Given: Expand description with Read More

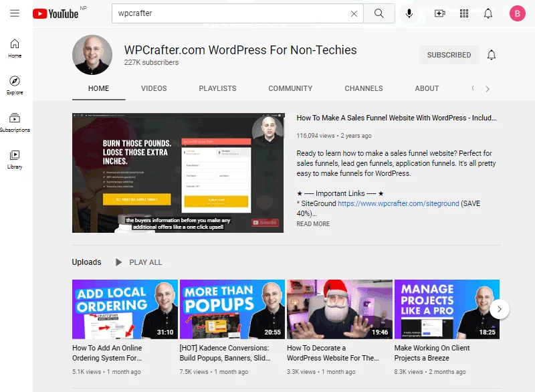Looking at the screenshot, I should point(313,224).
